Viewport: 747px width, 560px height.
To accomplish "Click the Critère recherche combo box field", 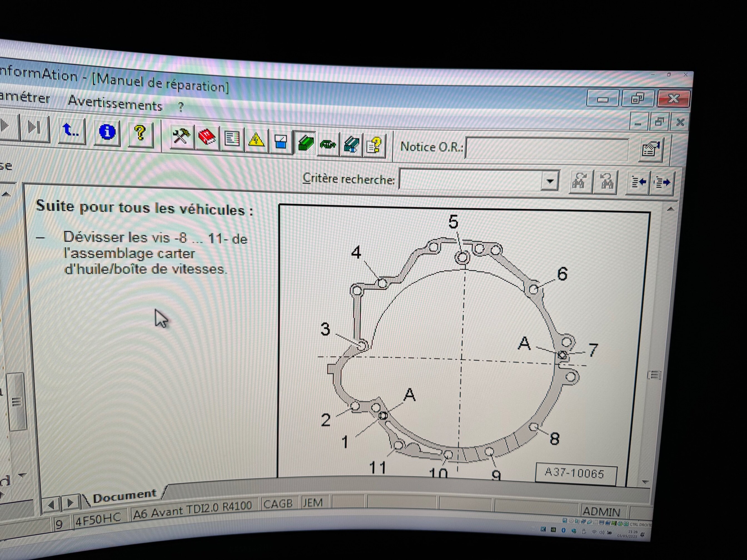I will point(470,180).
